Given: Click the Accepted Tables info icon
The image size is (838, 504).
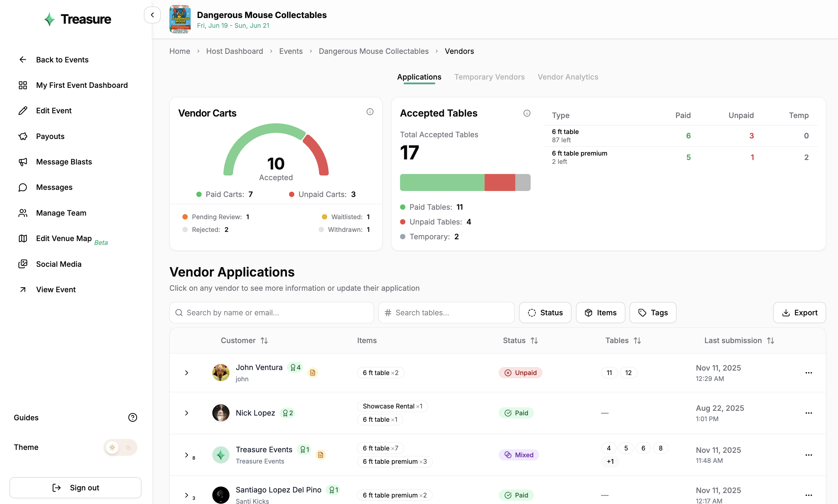Looking at the screenshot, I should (x=526, y=113).
